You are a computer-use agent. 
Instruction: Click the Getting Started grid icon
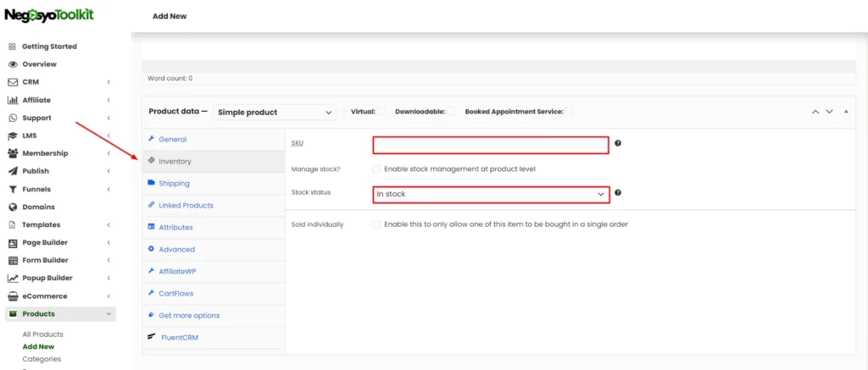pyautogui.click(x=12, y=47)
